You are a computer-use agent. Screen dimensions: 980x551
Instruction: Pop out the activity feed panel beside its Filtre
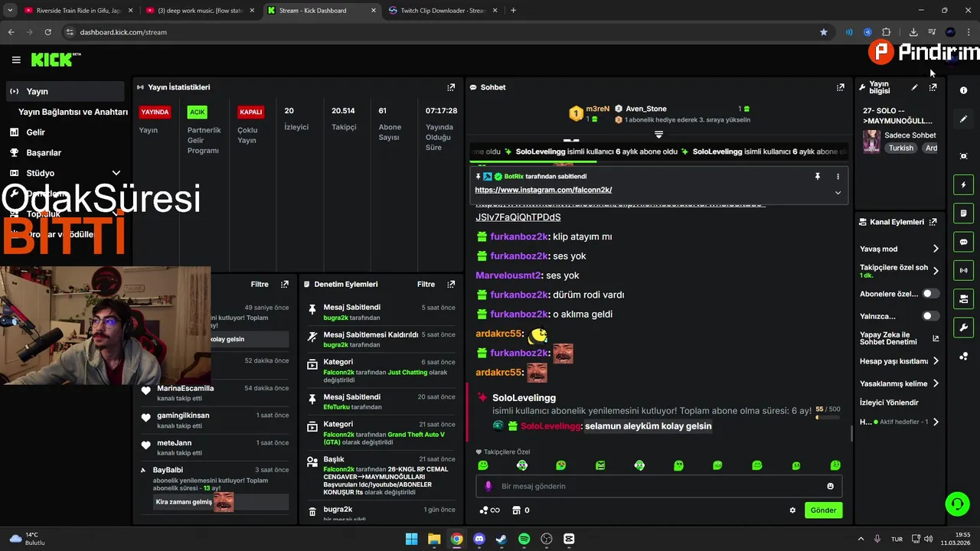285,284
